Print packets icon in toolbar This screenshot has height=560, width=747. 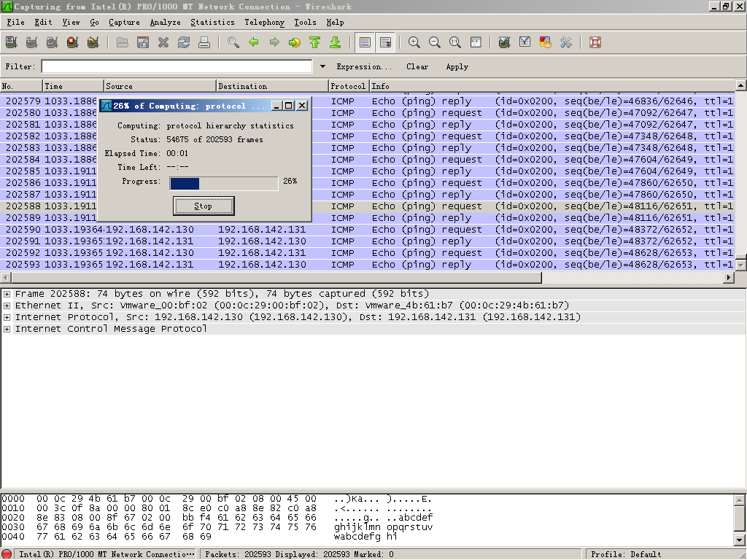204,42
